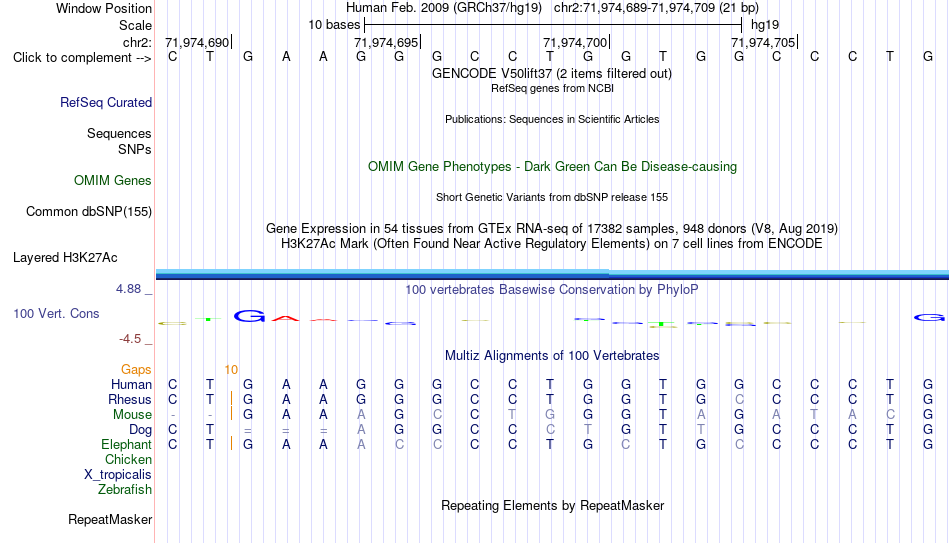Click the SNPs track label
950x543 pixels.
point(135,149)
